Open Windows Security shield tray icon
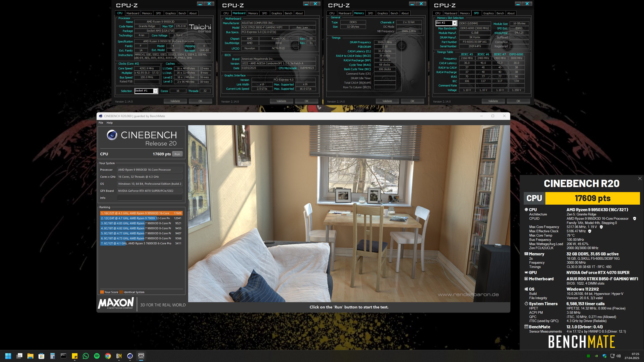This screenshot has width=644, height=362. [x=605, y=356]
